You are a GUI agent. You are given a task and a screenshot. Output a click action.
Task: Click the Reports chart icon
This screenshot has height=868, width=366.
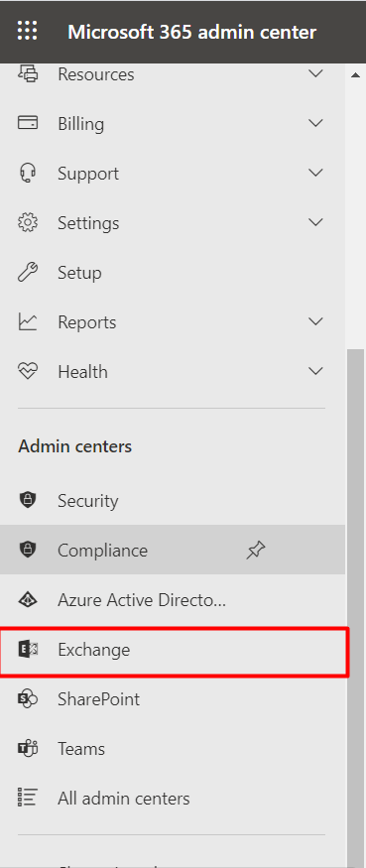(x=28, y=321)
